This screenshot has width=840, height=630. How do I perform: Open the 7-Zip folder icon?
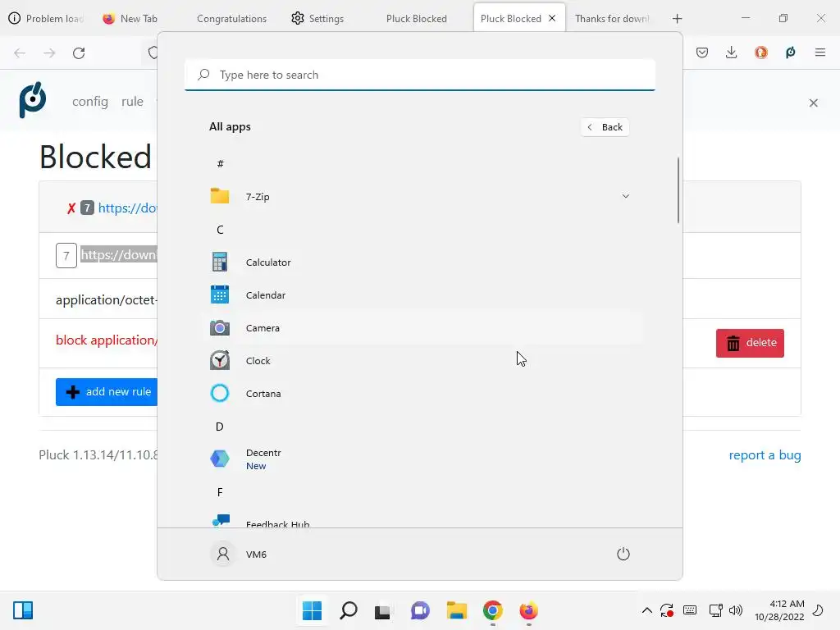click(220, 197)
